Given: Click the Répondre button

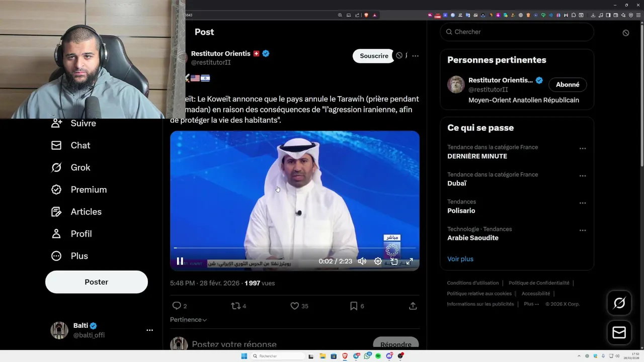Looking at the screenshot, I should pos(396,344).
